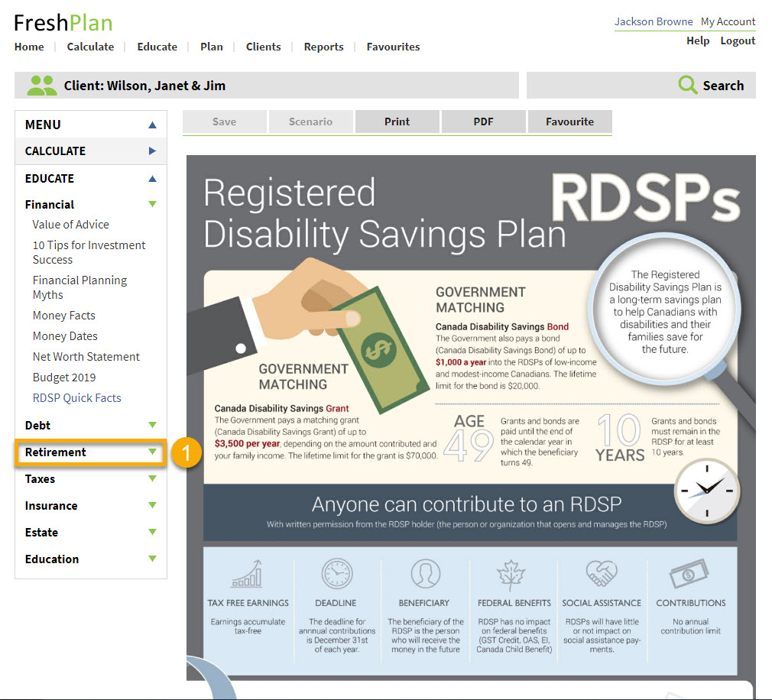Expand the Retirement category arrow
This screenshot has width=772, height=700.
click(x=152, y=452)
